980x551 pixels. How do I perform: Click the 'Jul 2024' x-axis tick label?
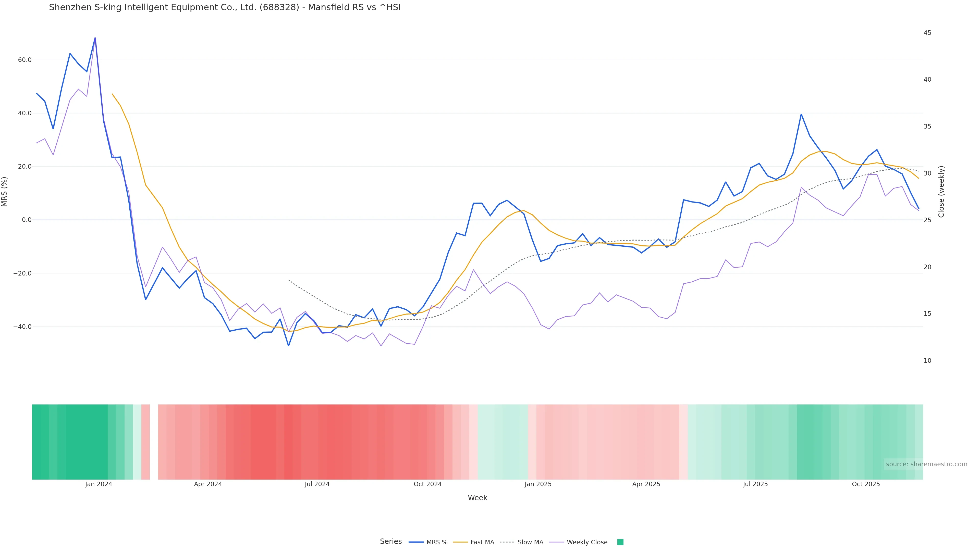pyautogui.click(x=317, y=484)
